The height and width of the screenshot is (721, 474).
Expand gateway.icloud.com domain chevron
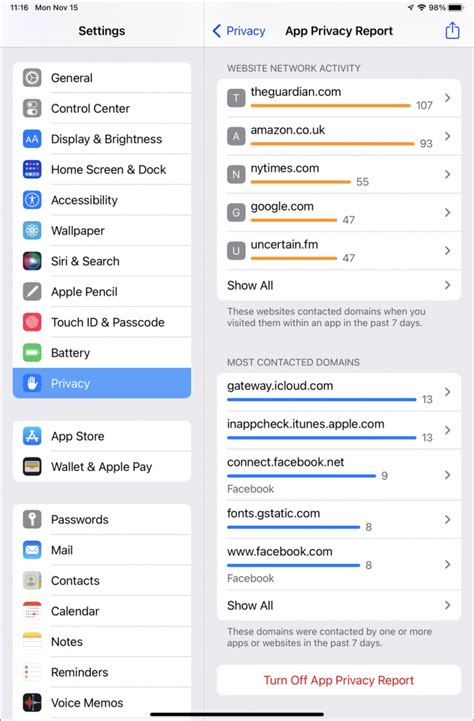(x=447, y=392)
